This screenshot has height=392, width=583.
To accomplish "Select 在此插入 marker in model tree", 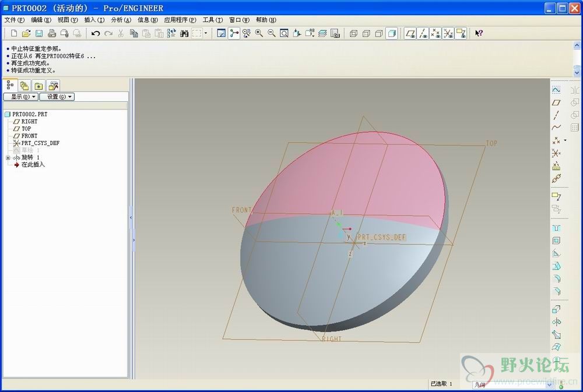I will pos(29,165).
